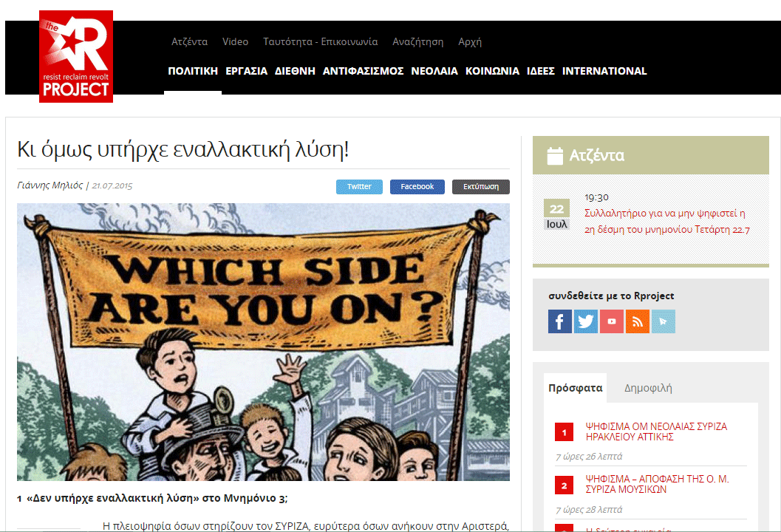781x532 pixels.
Task: Go to the ΑΝΤΙΦΑΣΙΣΜΟΣ section
Action: [363, 71]
